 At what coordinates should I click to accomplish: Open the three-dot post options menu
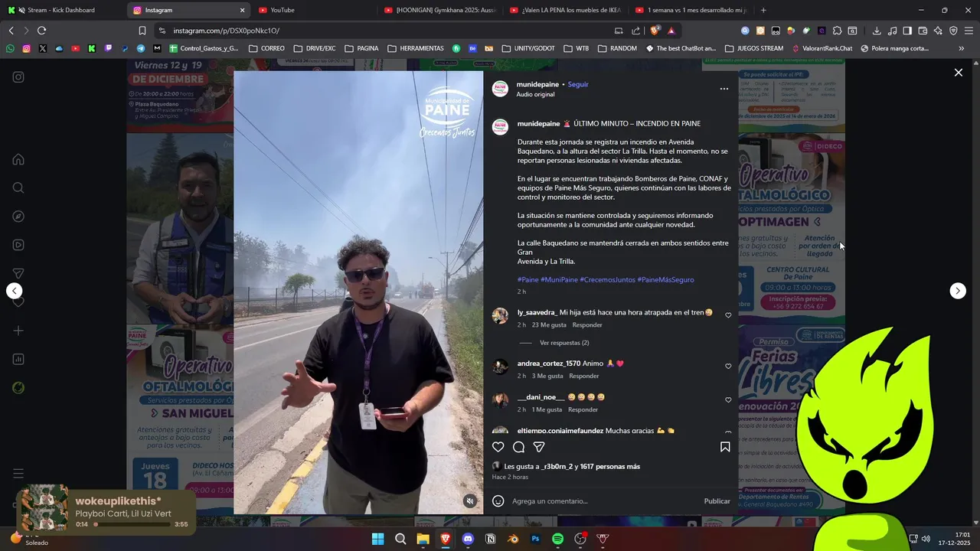pos(724,89)
